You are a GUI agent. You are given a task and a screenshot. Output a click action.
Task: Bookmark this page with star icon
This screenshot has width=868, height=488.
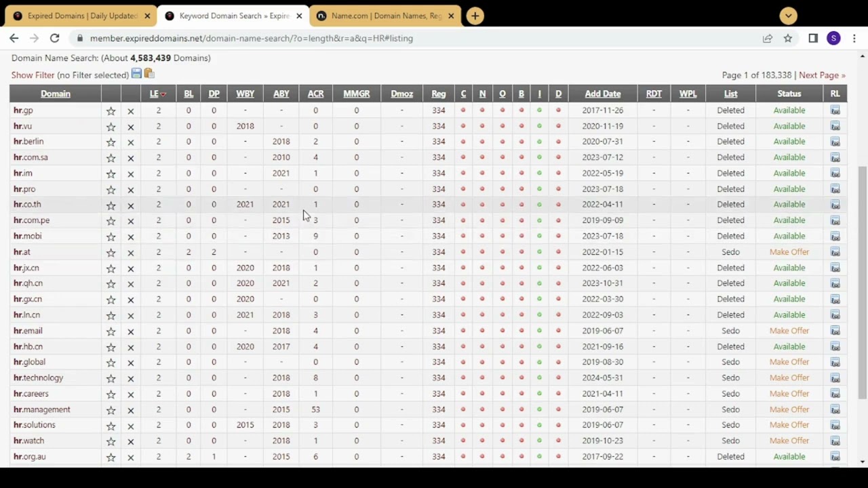coord(787,38)
